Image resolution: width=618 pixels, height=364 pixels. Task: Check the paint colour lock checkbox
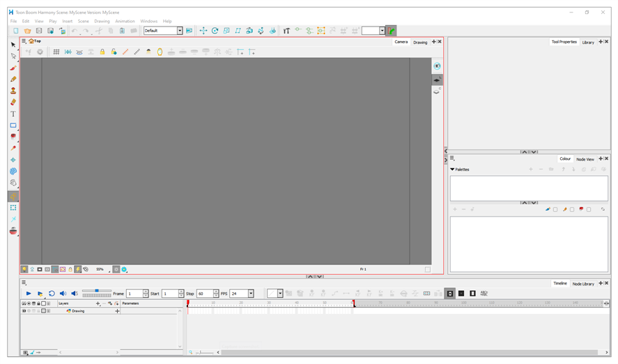point(589,209)
